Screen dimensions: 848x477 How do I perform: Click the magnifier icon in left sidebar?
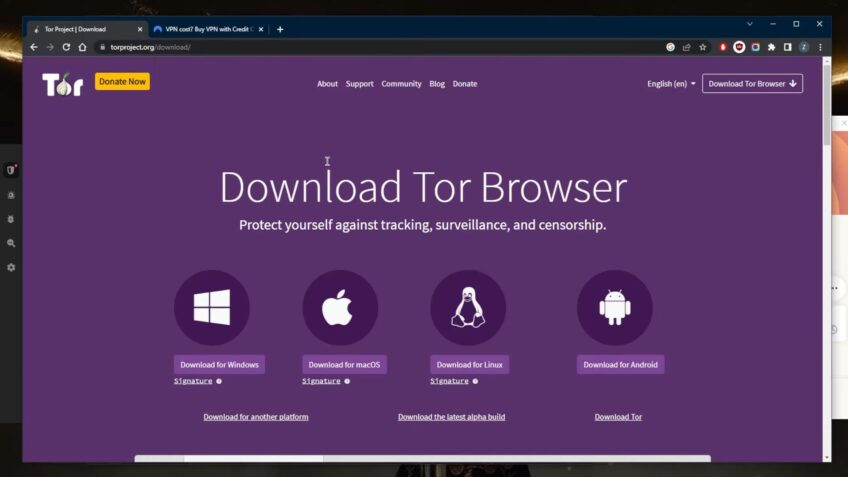coord(11,243)
